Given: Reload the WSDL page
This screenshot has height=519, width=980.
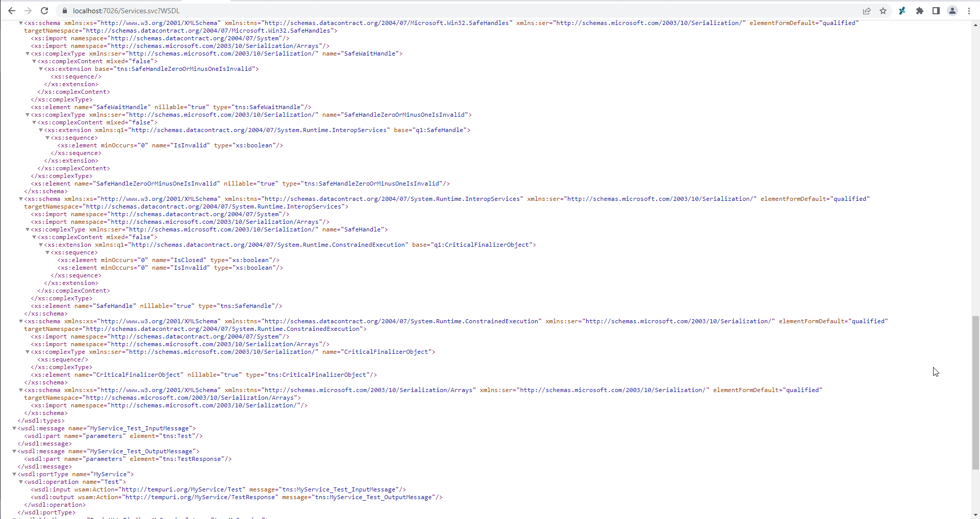Looking at the screenshot, I should [44, 11].
